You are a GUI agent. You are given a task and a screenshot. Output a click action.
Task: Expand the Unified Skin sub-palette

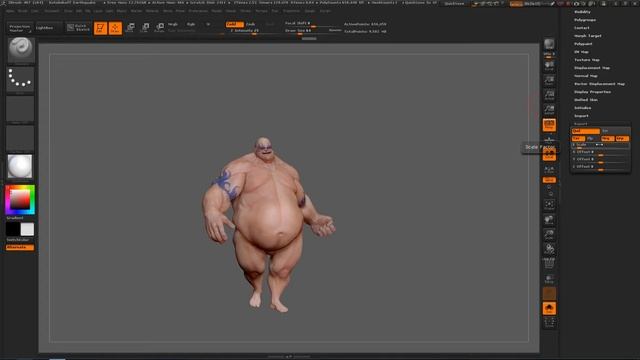point(586,100)
